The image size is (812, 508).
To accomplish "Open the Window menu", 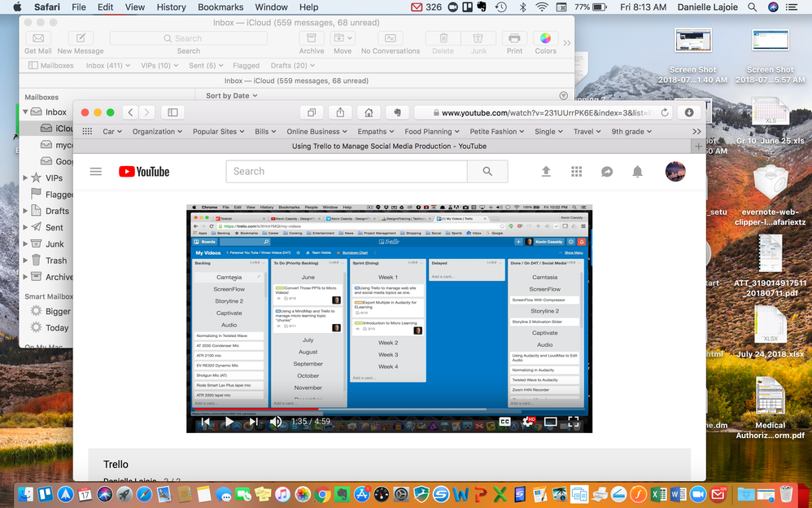I will [272, 7].
